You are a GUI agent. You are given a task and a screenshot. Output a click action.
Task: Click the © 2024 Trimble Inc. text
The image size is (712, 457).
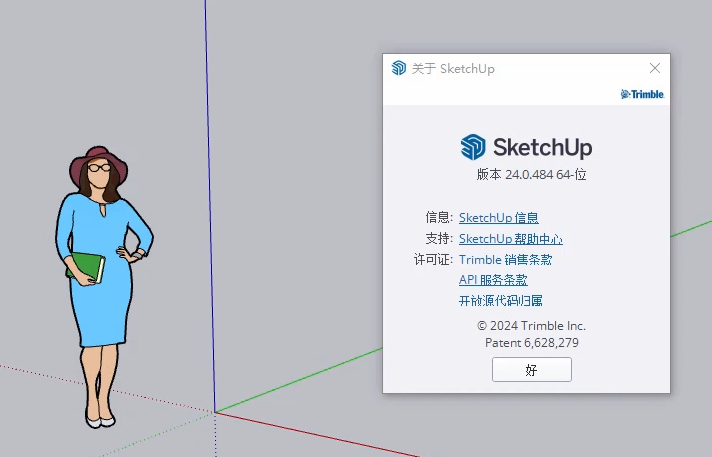(x=531, y=326)
